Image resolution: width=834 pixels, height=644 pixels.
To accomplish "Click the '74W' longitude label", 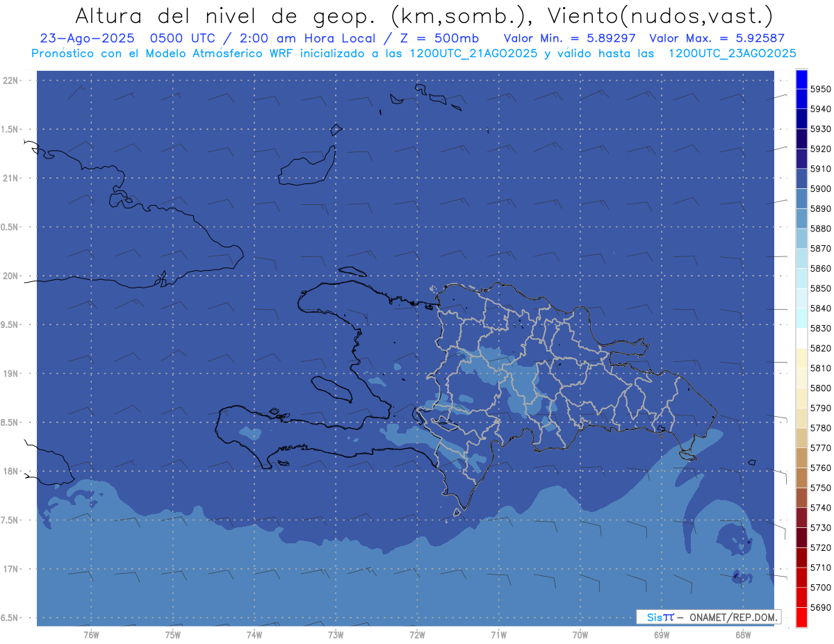I will [x=254, y=634].
